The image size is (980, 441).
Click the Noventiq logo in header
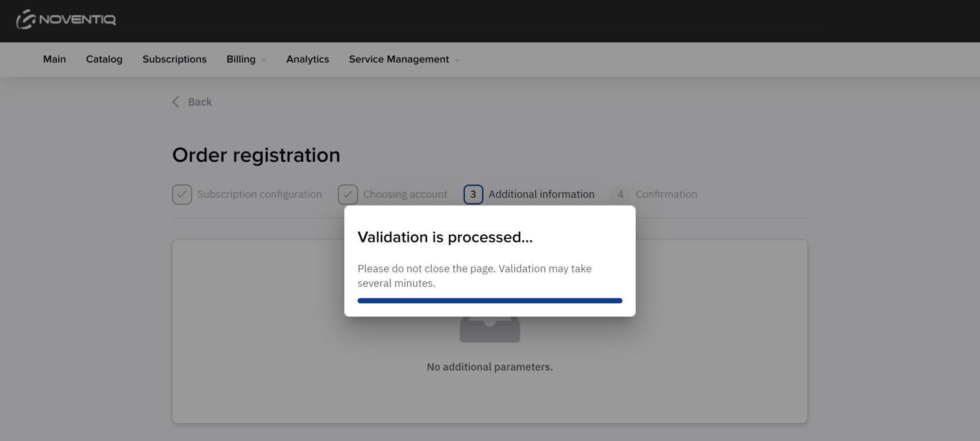[66, 20]
